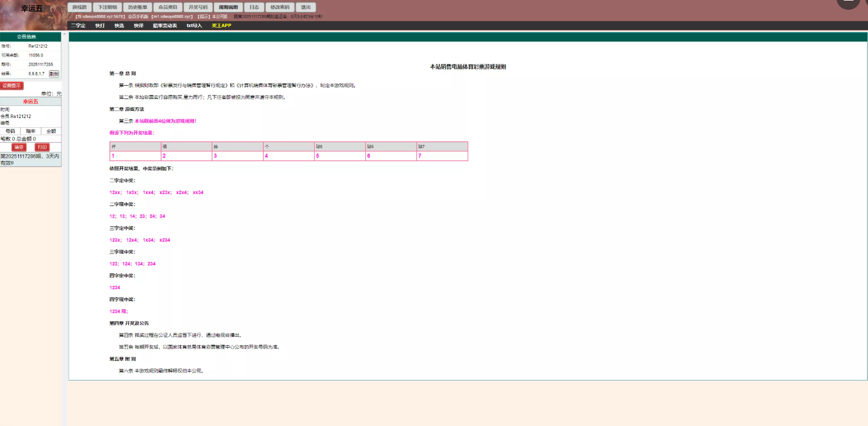Open 开奖号码 draw numbers page
The image size is (868, 426).
[198, 7]
